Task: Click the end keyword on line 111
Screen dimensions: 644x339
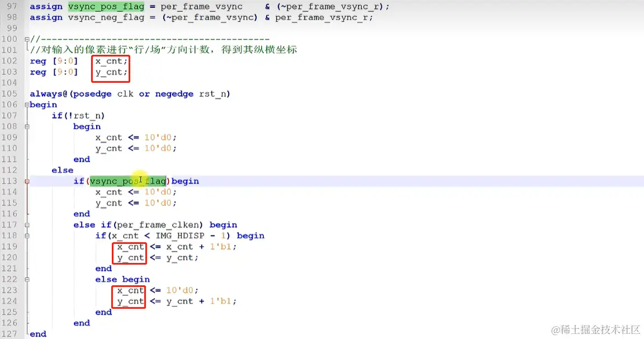Action: 82,159
